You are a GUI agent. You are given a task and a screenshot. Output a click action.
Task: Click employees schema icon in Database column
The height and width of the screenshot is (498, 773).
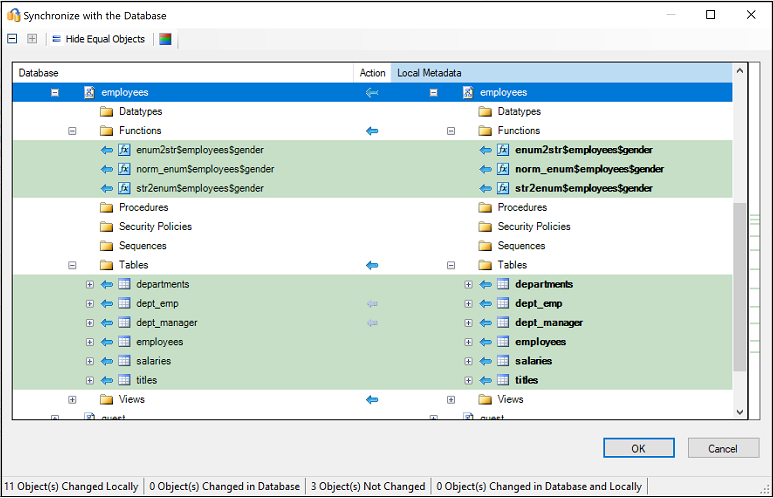88,93
